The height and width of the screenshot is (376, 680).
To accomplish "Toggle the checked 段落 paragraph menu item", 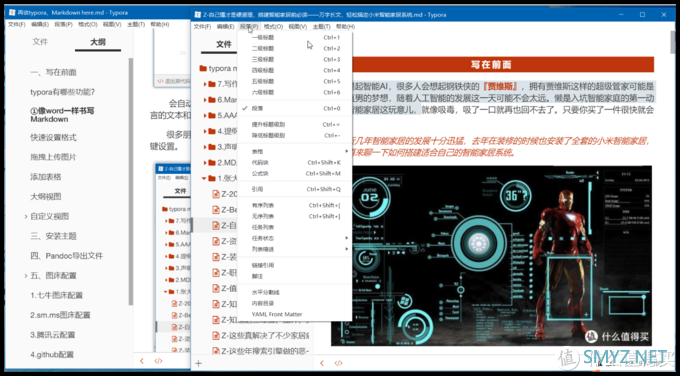I will coord(295,108).
